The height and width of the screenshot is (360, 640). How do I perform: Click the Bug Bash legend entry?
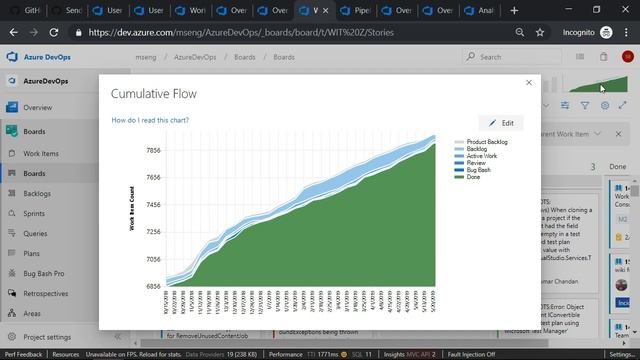[478, 170]
